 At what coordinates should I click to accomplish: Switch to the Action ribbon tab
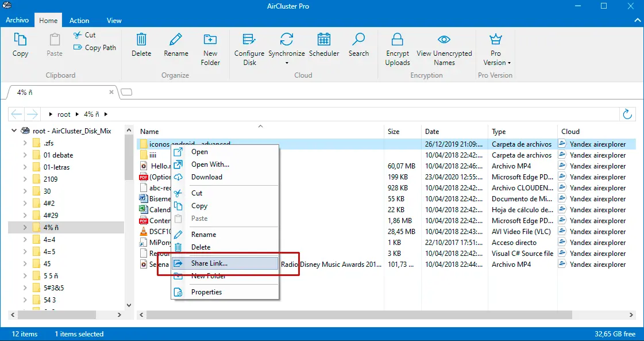79,21
